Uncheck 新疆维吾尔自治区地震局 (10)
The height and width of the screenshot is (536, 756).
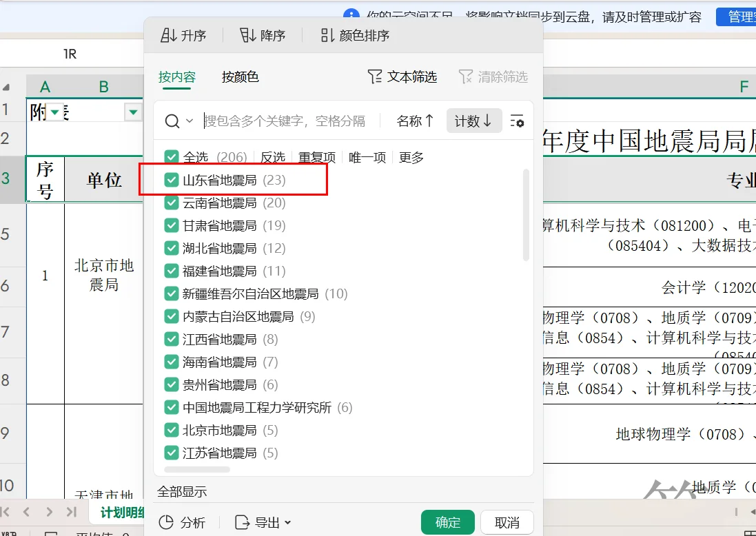click(x=172, y=293)
